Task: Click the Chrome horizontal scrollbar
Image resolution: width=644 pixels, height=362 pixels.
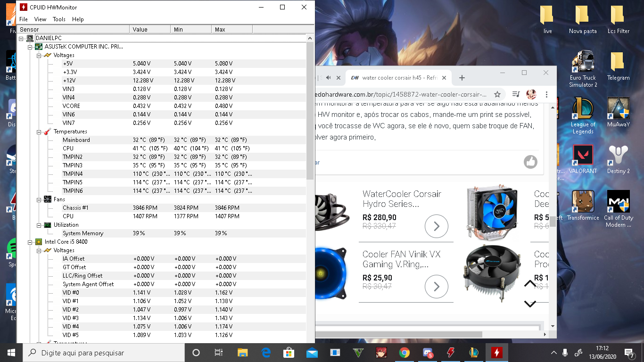Action: pyautogui.click(x=399, y=334)
